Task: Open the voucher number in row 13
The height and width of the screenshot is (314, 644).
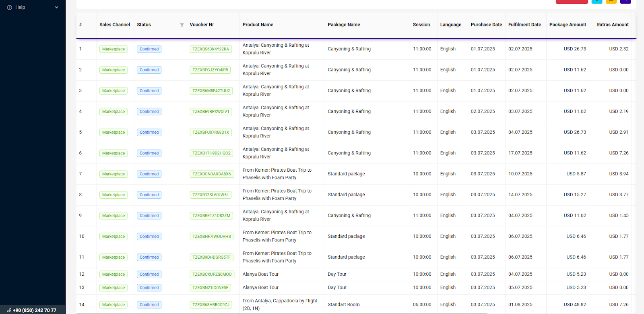Action: [211, 288]
